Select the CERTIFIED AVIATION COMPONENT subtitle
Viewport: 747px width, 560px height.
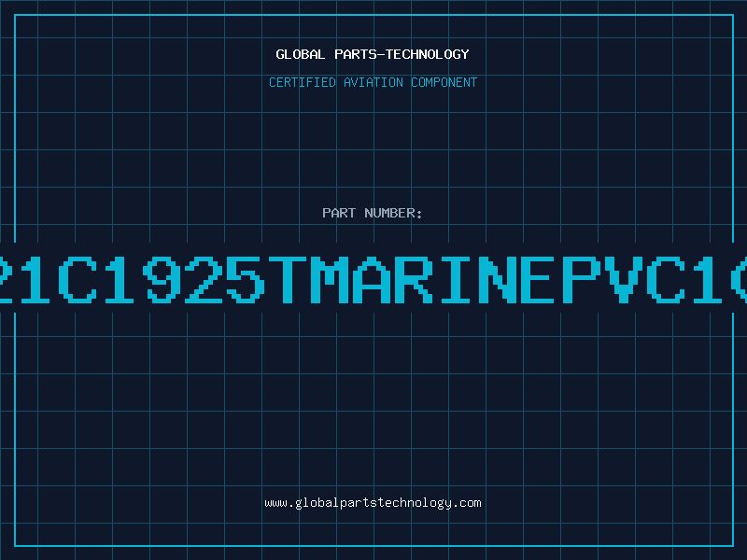373,82
